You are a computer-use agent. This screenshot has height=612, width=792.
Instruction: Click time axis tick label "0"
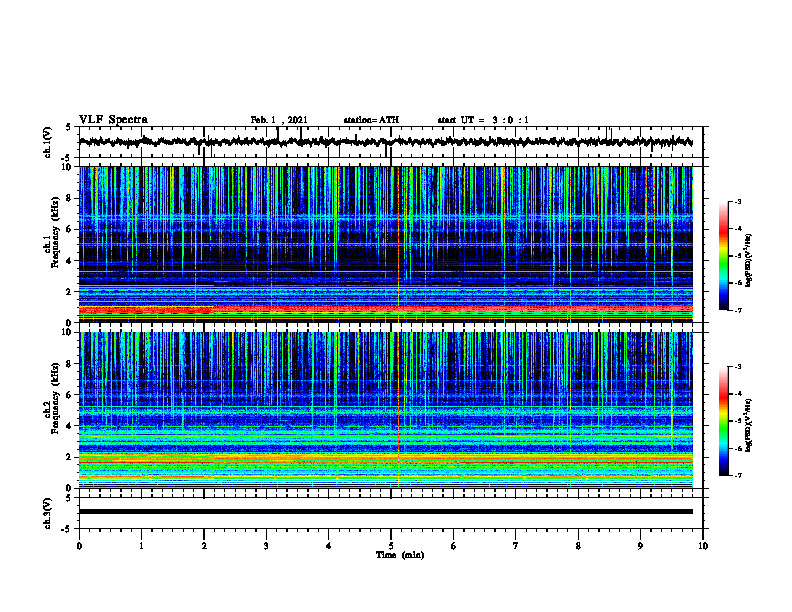(79, 546)
